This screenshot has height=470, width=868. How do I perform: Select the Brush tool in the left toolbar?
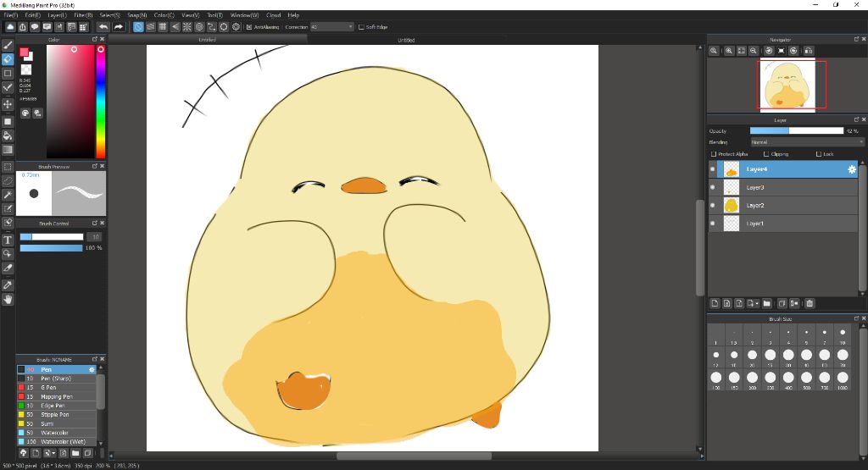(8, 46)
